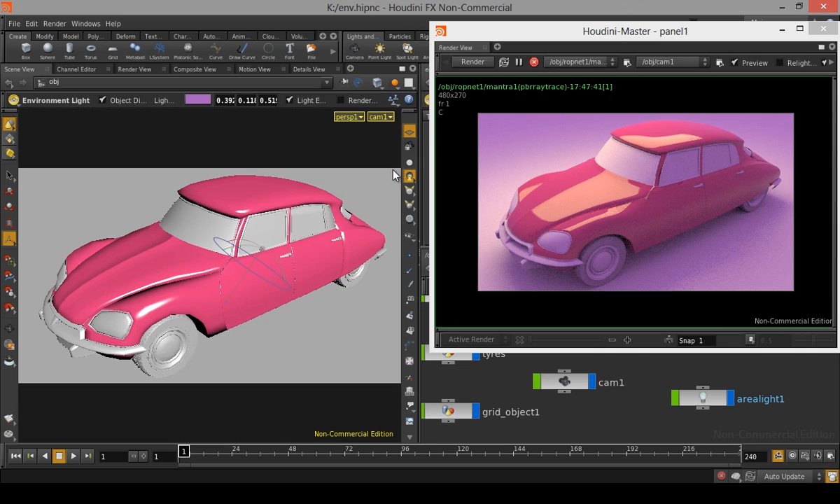This screenshot has height=504, width=840.
Task: Expand the obj path history dropdown
Action: pyautogui.click(x=326, y=83)
